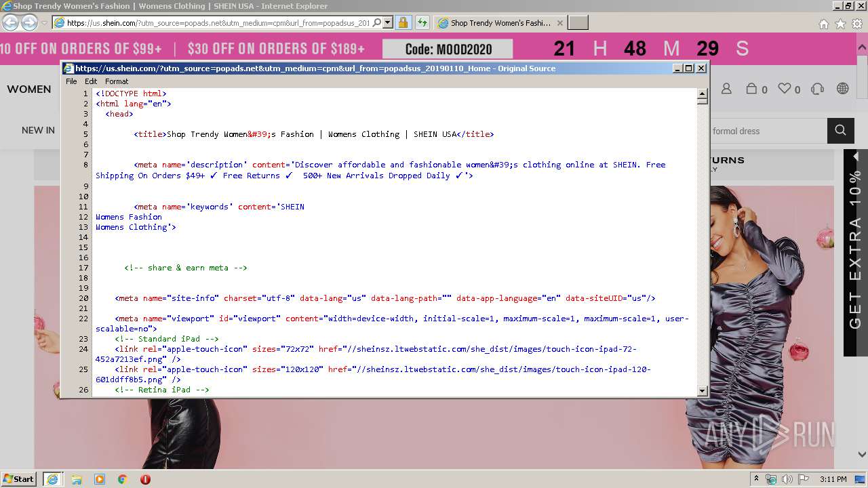Image resolution: width=868 pixels, height=488 pixels.
Task: Open Google Chrome taskbar icon
Action: pyautogui.click(x=123, y=479)
